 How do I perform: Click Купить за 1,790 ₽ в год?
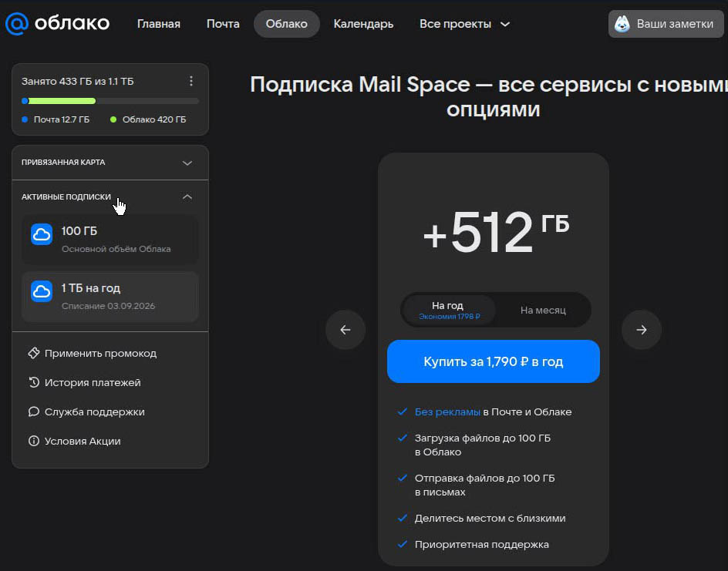point(493,361)
